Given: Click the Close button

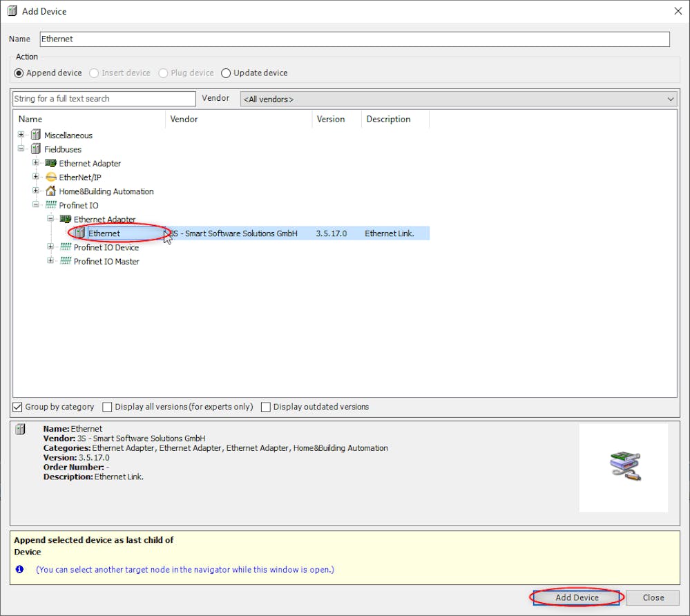Looking at the screenshot, I should click(653, 597).
